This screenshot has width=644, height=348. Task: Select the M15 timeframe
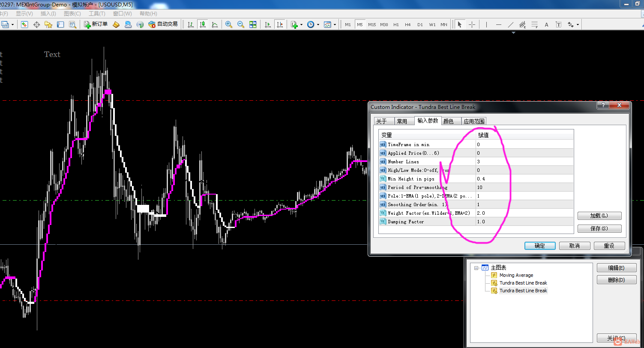(372, 24)
